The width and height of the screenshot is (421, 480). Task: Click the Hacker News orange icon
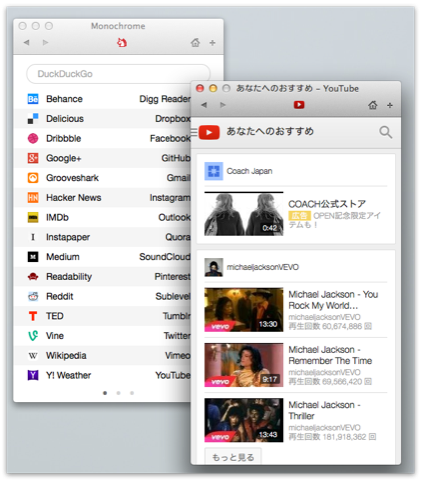33,198
